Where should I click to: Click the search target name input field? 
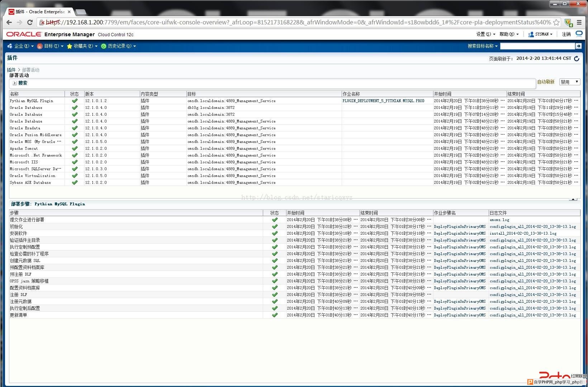537,46
